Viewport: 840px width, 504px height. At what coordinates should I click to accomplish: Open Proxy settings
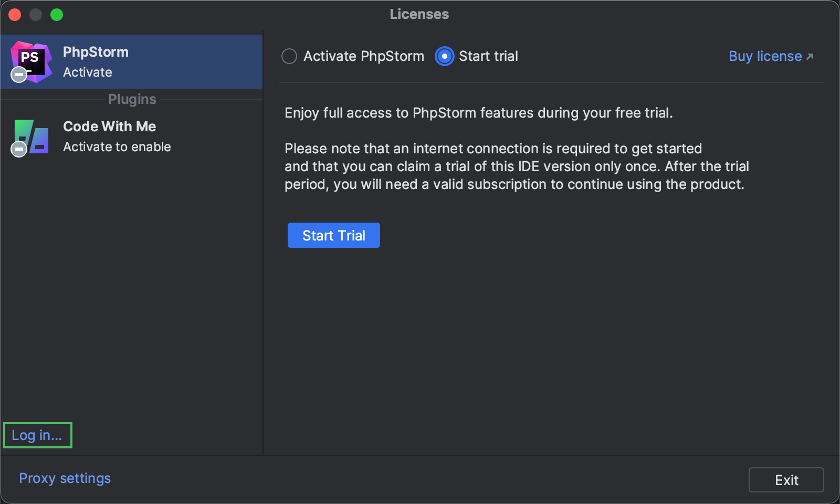coord(64,478)
